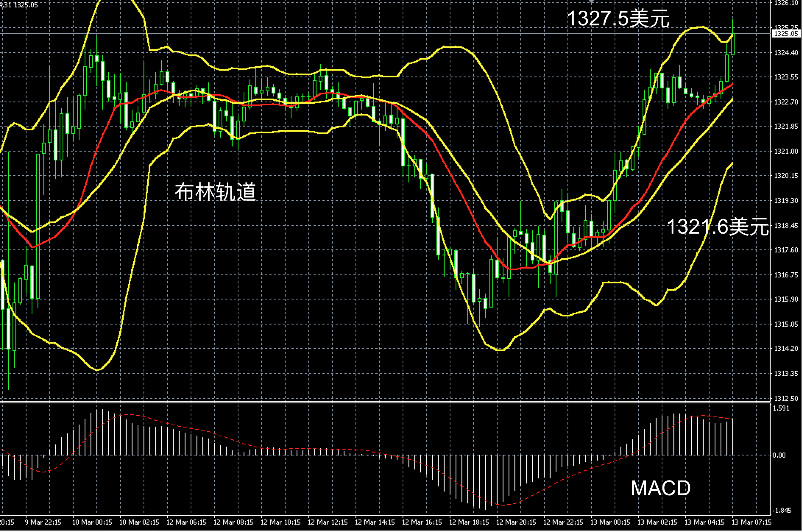Click the 10 Mar 02:15 time label
Screen dimensions: 803x532
(139, 522)
